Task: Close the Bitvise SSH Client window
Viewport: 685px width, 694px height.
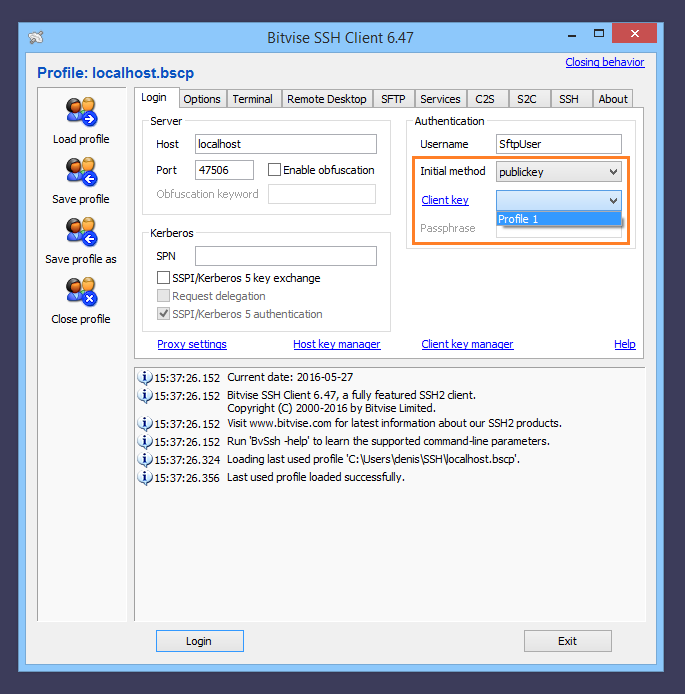Action: pyautogui.click(x=634, y=34)
